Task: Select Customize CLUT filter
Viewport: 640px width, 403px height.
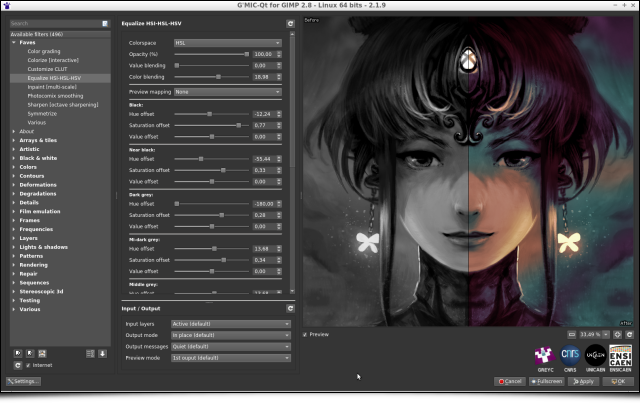Action: pos(47,69)
